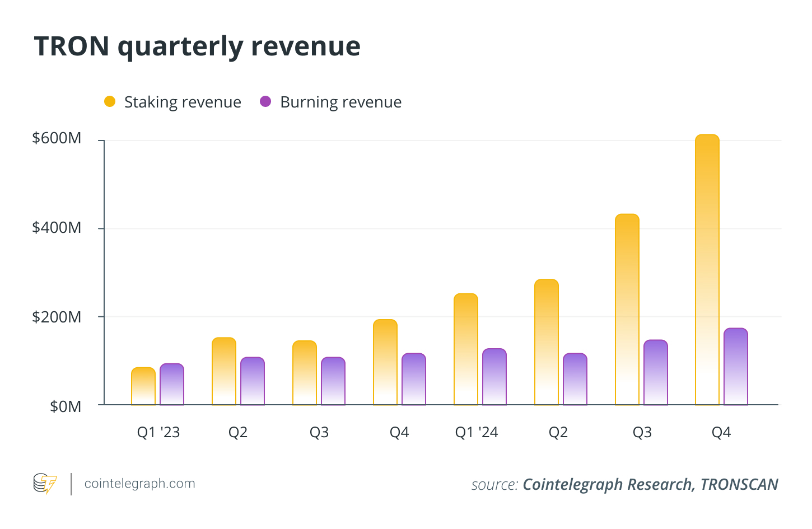Select the Burning revenue legend label
The width and height of the screenshot is (812, 529).
tap(340, 102)
